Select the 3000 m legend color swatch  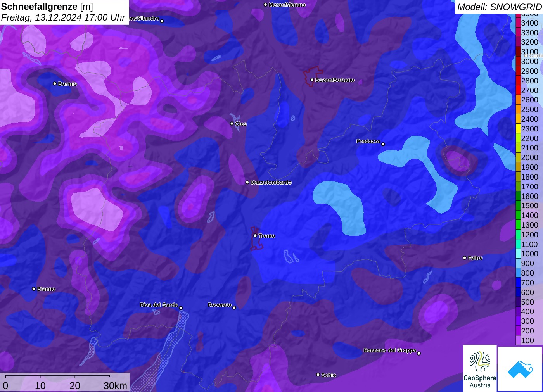pyautogui.click(x=518, y=61)
